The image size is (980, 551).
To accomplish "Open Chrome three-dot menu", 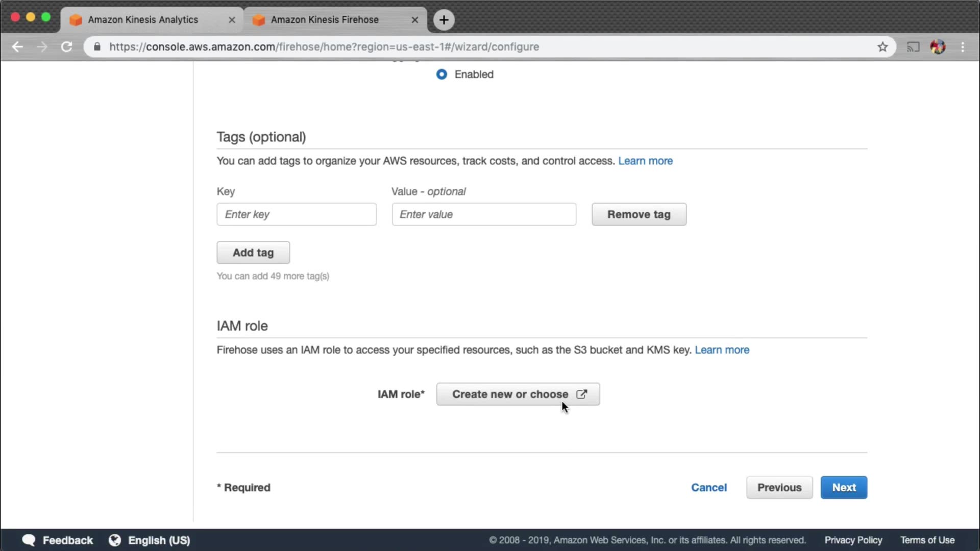I will pos(963,47).
